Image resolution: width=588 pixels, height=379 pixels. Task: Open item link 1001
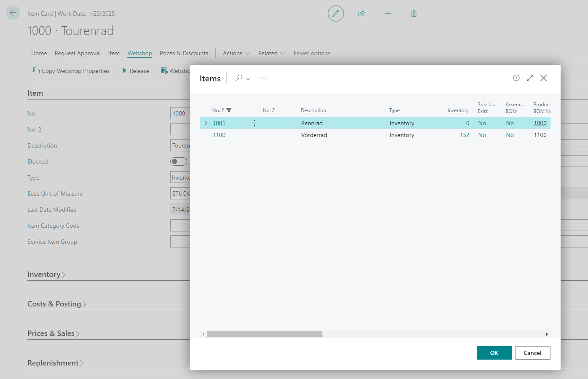click(x=219, y=123)
